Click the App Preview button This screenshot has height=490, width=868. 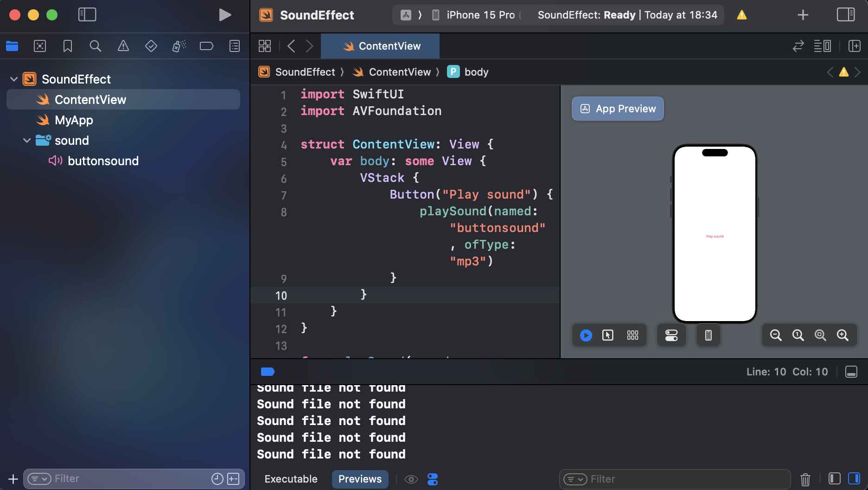click(x=618, y=109)
